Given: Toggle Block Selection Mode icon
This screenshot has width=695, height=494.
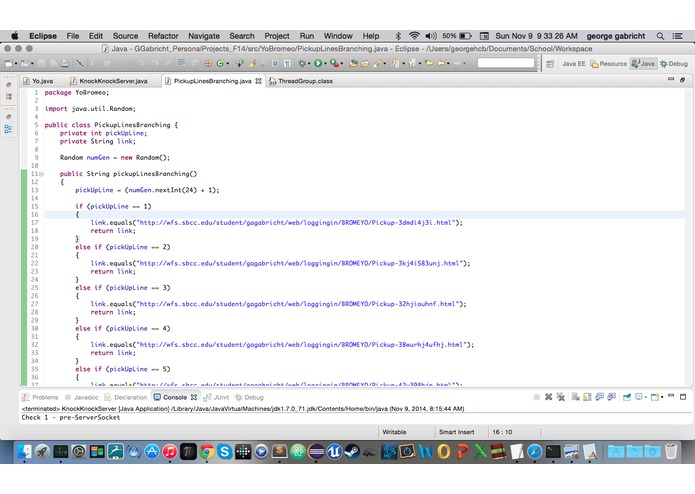Looking at the screenshot, I should click(x=275, y=64).
